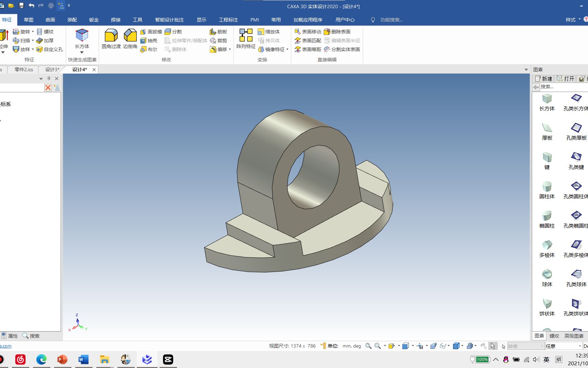Click the 分割 split tool
Screen dimensions: 588x368
click(x=173, y=32)
